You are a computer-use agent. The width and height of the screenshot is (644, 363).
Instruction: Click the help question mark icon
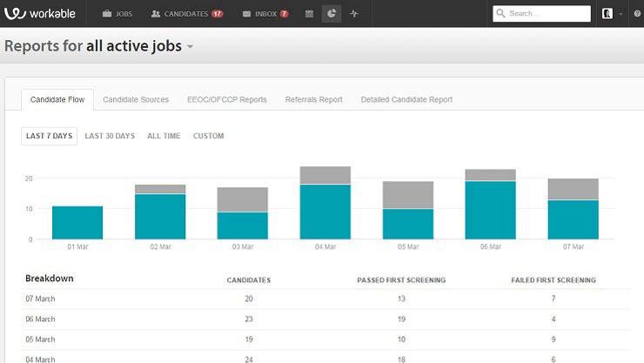[x=637, y=14]
